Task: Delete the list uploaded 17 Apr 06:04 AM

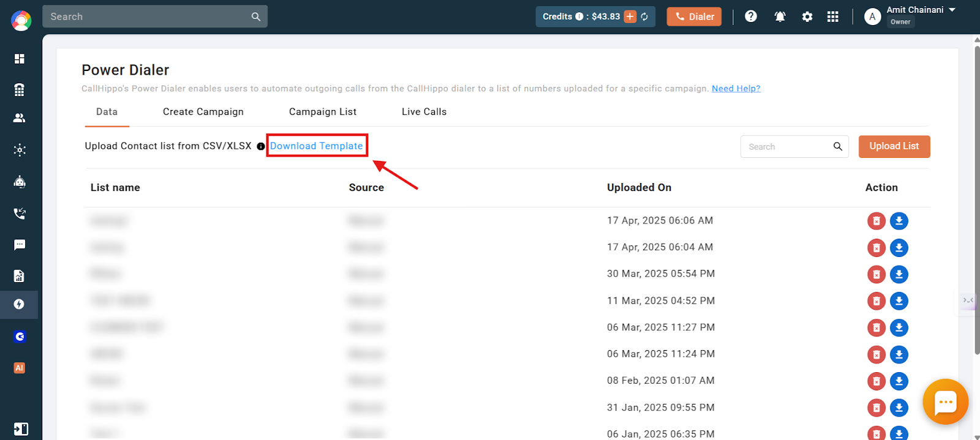Action: 876,248
